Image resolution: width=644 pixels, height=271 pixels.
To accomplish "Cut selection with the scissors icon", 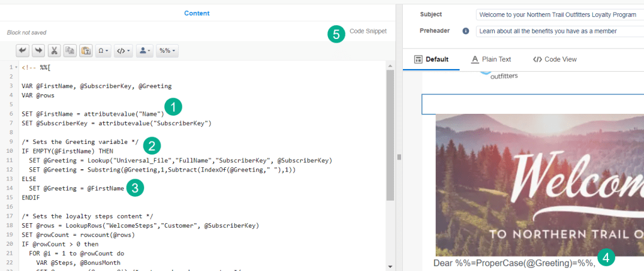I will click(54, 50).
